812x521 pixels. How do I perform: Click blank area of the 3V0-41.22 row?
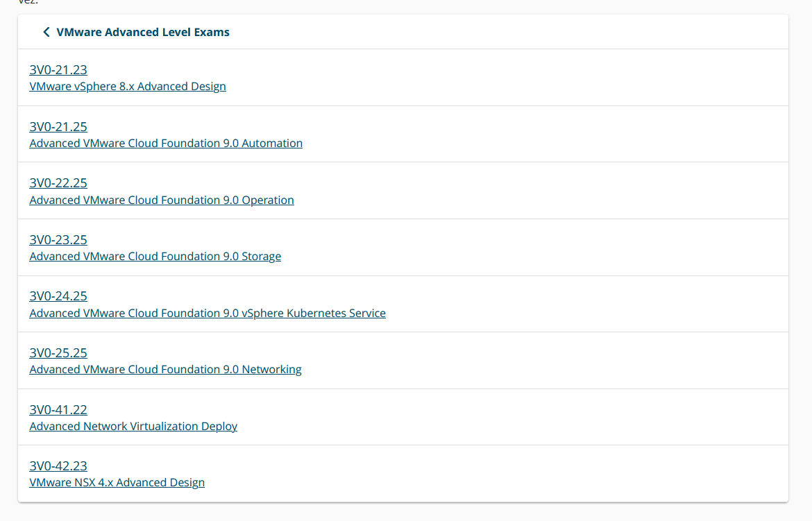pos(521,417)
